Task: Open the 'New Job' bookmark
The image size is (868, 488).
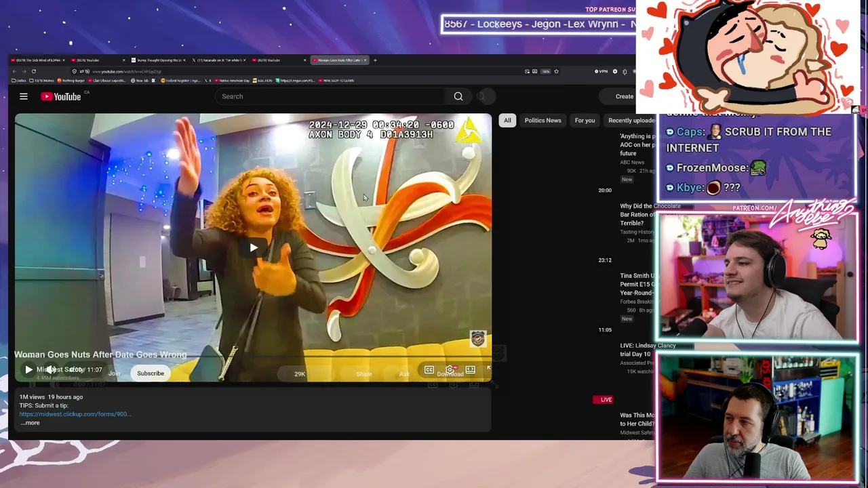Action: click(x=140, y=81)
